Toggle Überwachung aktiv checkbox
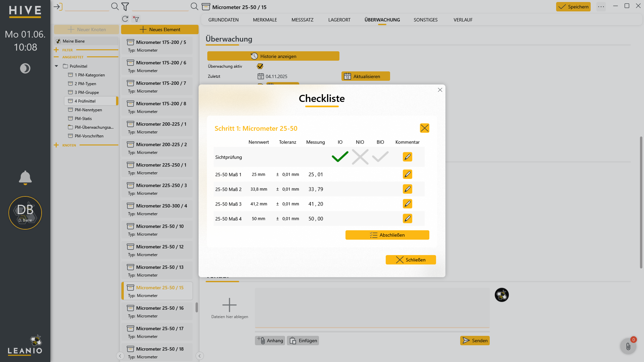 [260, 66]
